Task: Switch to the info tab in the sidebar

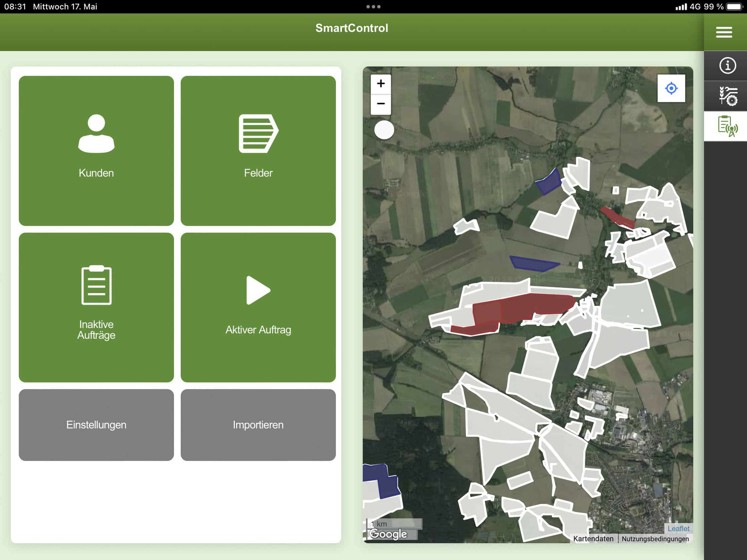Action: point(728,65)
